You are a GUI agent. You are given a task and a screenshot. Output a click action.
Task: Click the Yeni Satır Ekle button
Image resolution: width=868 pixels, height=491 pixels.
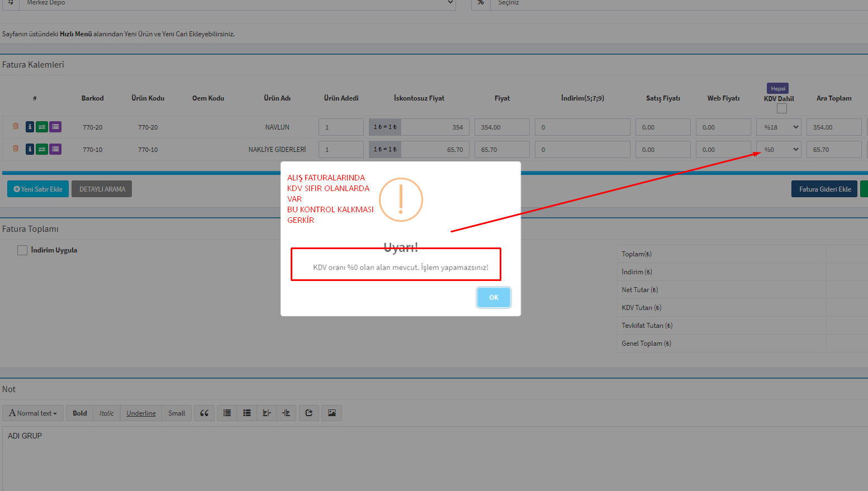point(38,189)
